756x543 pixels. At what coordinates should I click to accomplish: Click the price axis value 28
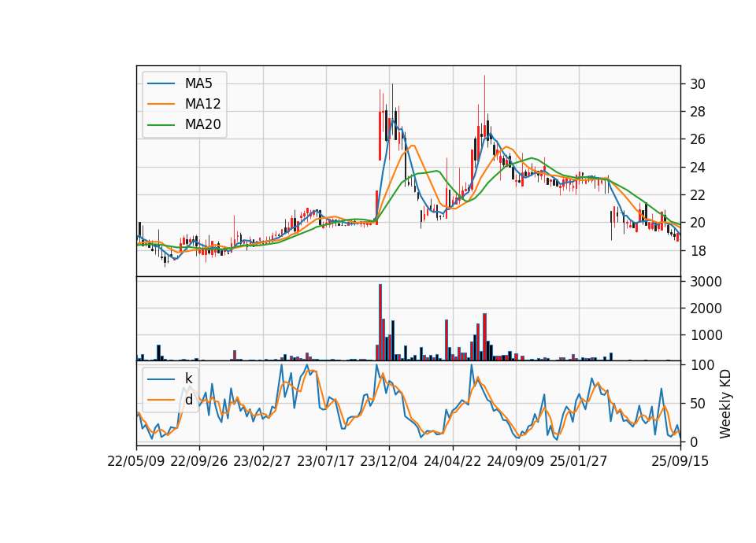click(x=698, y=112)
